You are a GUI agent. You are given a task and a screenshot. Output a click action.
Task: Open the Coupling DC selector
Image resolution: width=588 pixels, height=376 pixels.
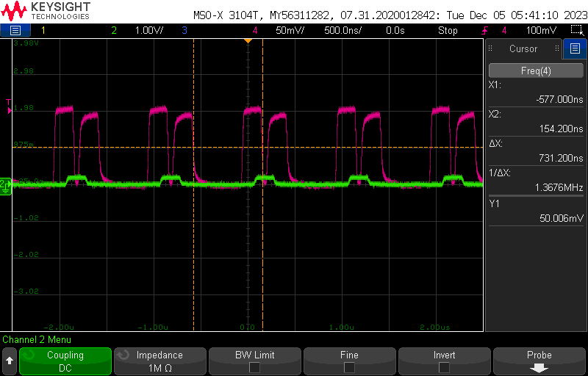[x=65, y=361]
